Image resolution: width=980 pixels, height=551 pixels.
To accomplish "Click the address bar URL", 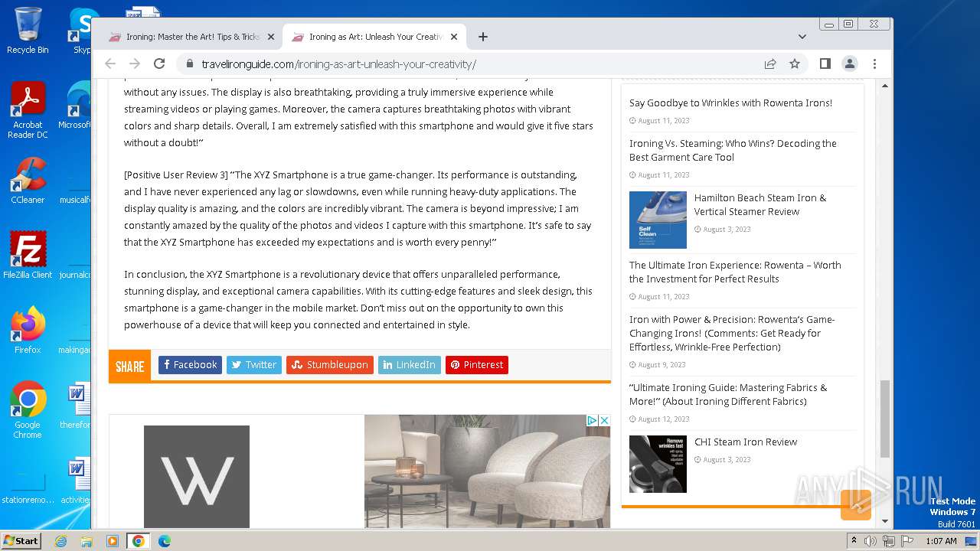I will click(338, 64).
